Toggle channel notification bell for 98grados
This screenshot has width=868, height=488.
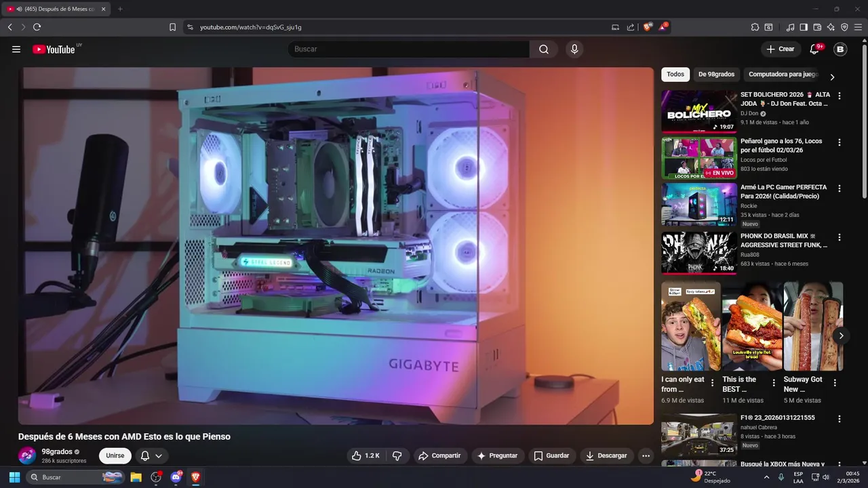[x=144, y=455]
